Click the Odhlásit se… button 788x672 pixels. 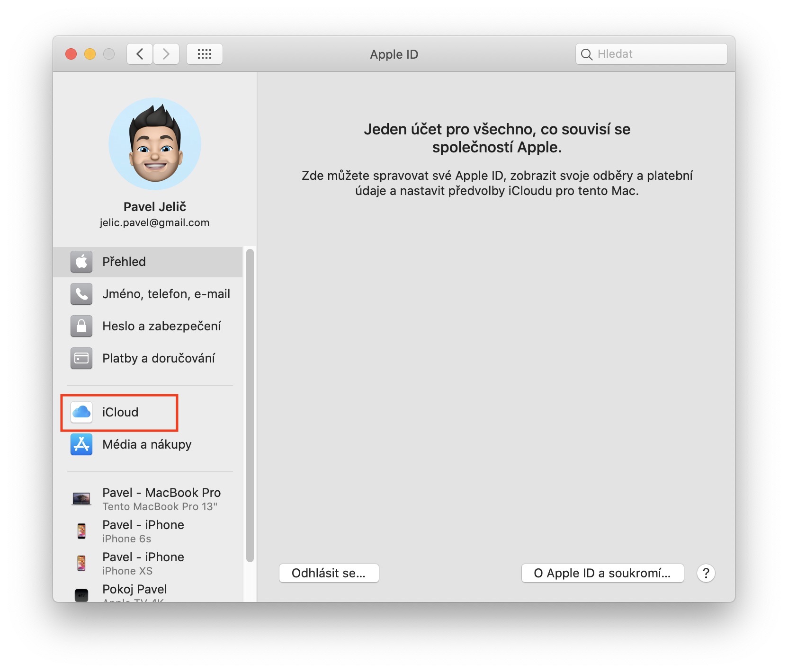click(x=329, y=573)
